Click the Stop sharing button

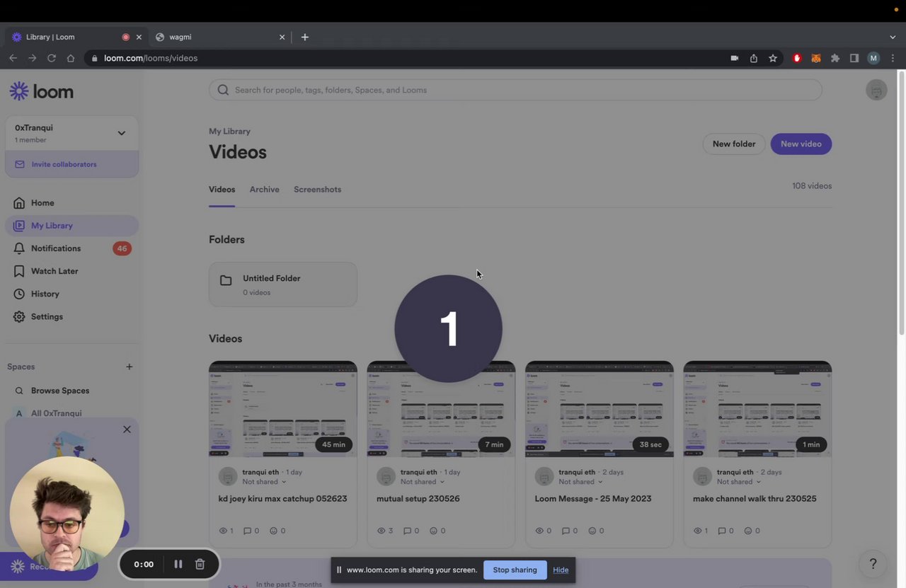pos(515,570)
